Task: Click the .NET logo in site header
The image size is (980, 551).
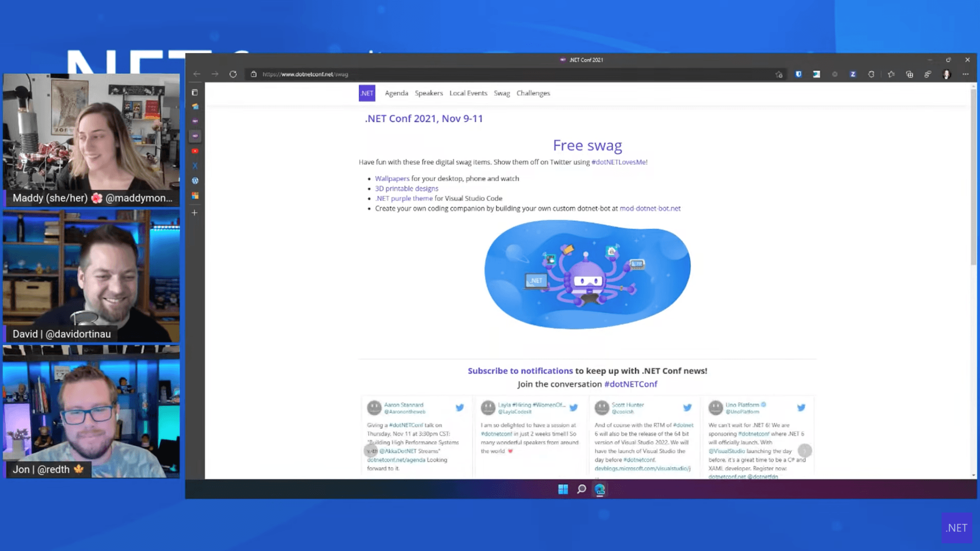Action: (x=367, y=93)
